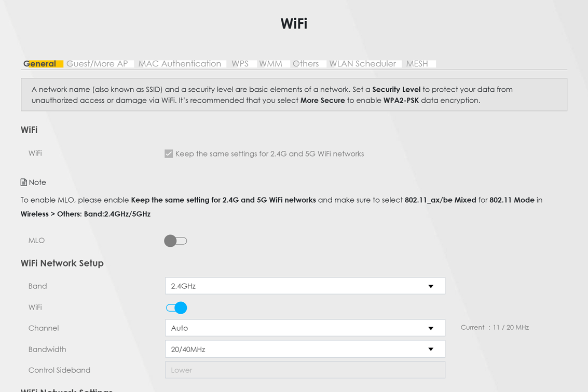
Task: Click the SSID security description box
Action: point(294,95)
